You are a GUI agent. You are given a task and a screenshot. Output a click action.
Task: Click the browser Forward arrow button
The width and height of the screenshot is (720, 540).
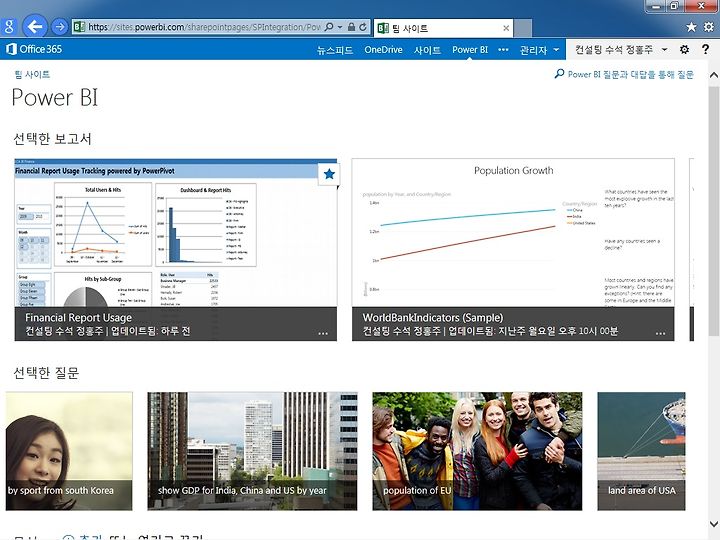[59, 27]
